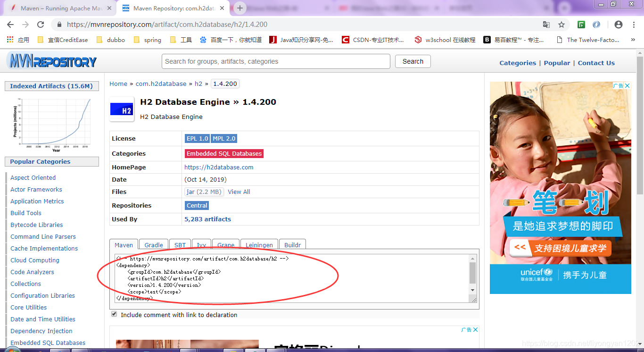Select the SBT dependency tab

pyautogui.click(x=180, y=245)
